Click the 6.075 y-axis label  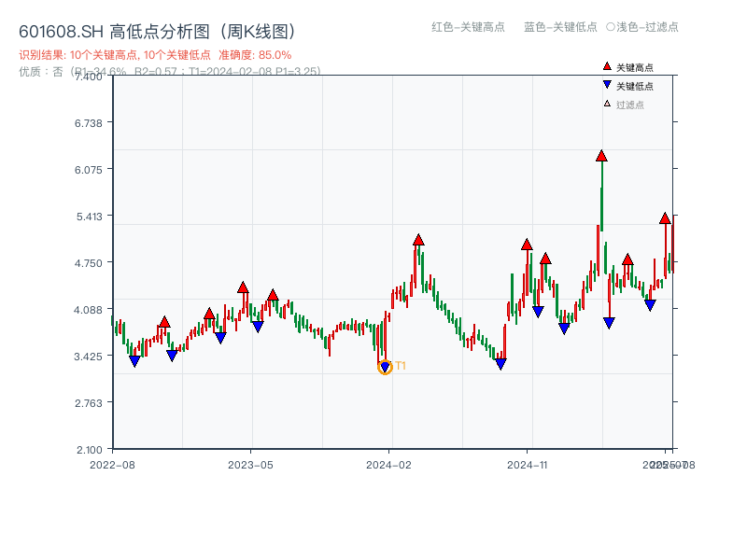(x=88, y=170)
